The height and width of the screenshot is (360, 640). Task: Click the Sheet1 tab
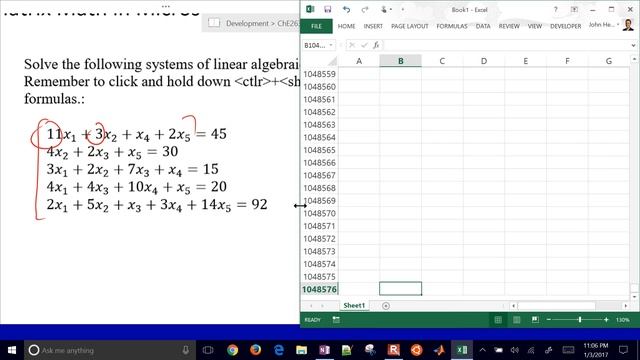(x=354, y=305)
